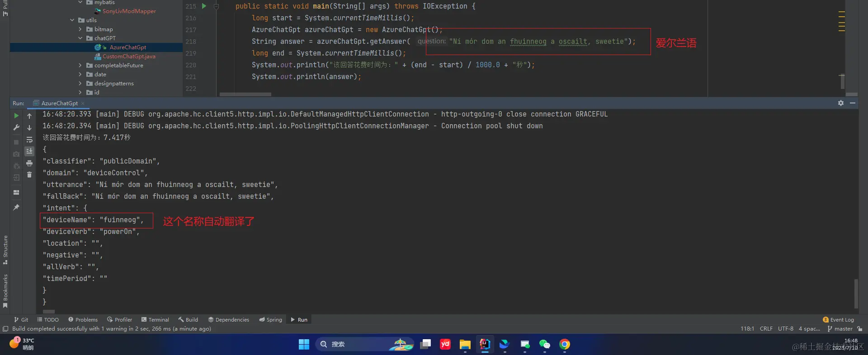Expand the id folder
The width and height of the screenshot is (868, 355).
click(x=80, y=93)
